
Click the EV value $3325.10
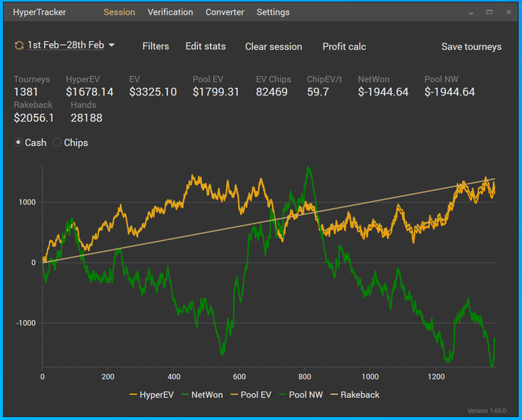(153, 92)
